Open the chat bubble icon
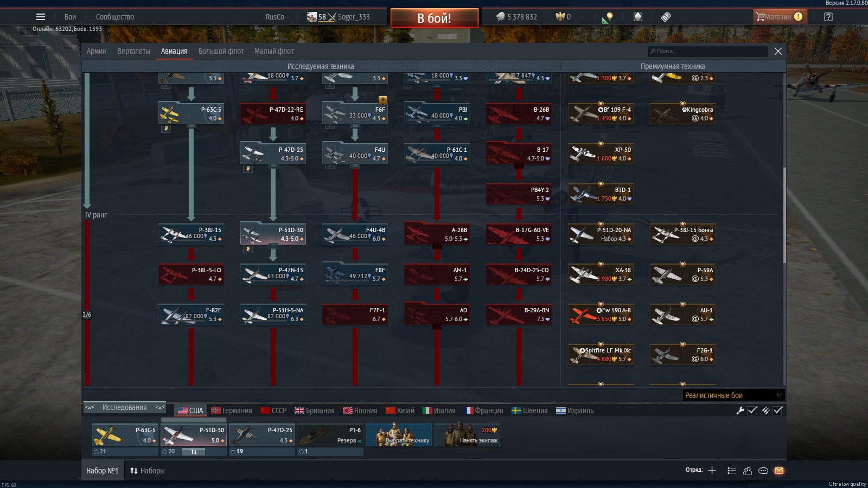The width and height of the screenshot is (868, 488). click(763, 471)
